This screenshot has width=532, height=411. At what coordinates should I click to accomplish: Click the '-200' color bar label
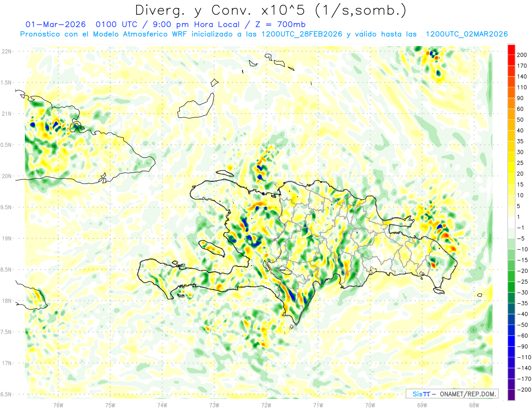tap(524, 390)
